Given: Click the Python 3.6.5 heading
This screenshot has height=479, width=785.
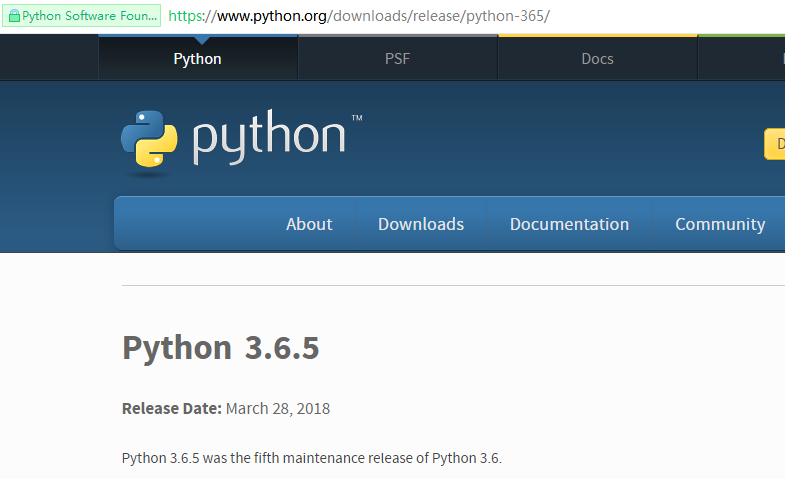Looking at the screenshot, I should (x=221, y=347).
